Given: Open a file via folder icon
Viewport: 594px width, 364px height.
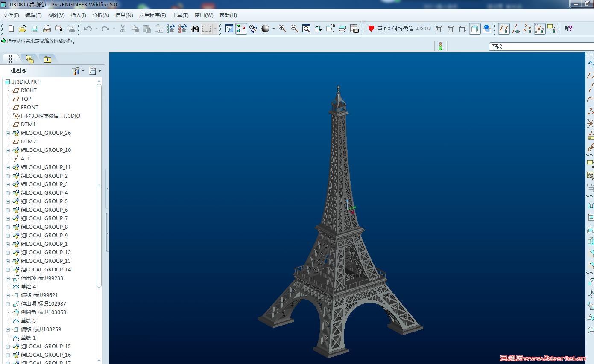Looking at the screenshot, I should 23,29.
